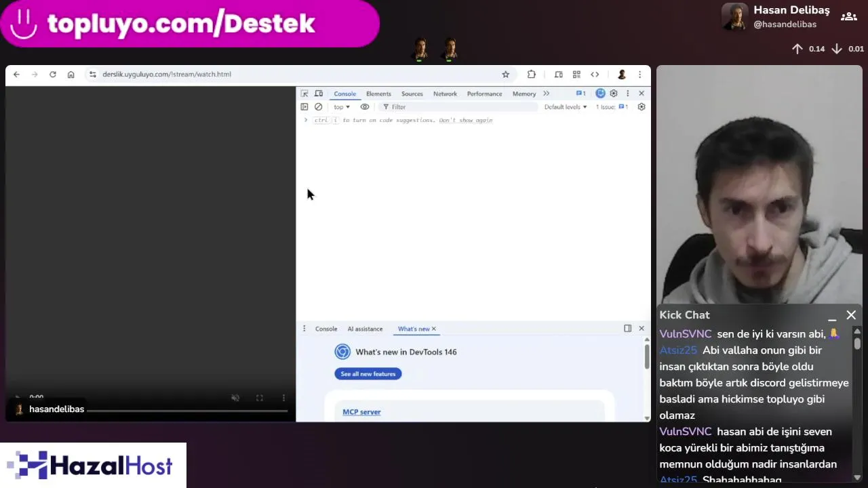
Task: Click the Kick Chat scrollbar thumb
Action: (x=857, y=344)
